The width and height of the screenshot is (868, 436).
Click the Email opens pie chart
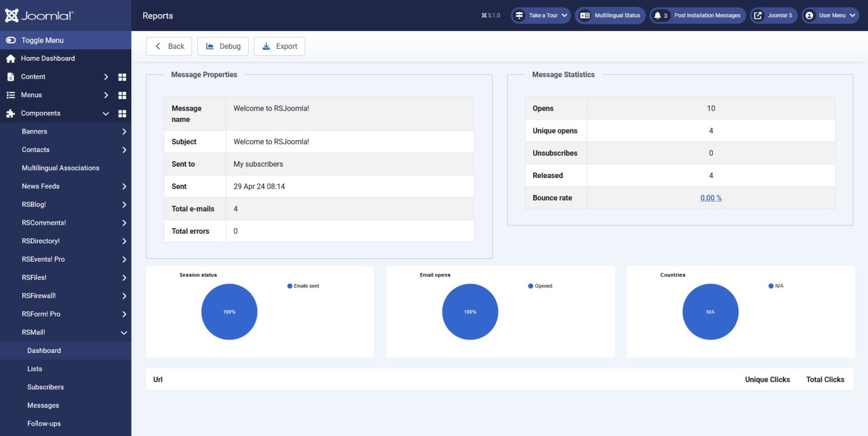[470, 312]
